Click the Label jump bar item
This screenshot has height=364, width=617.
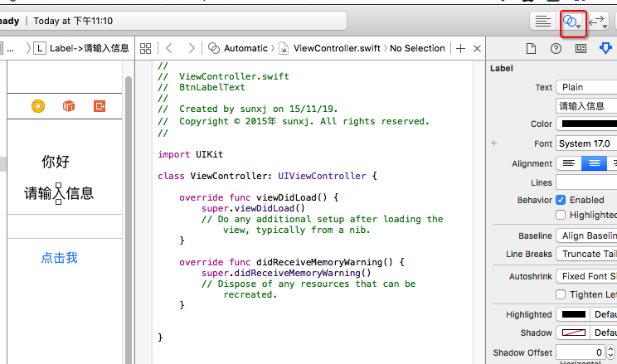pyautogui.click(x=81, y=48)
